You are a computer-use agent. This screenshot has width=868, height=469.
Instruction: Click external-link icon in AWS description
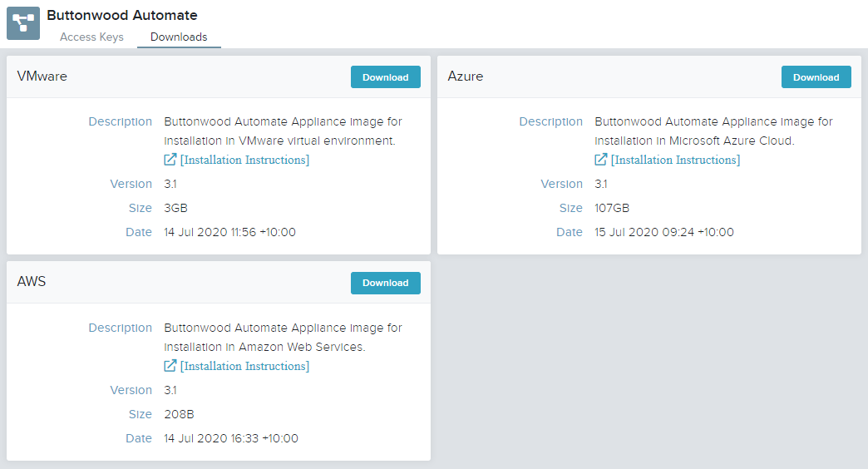tap(170, 365)
